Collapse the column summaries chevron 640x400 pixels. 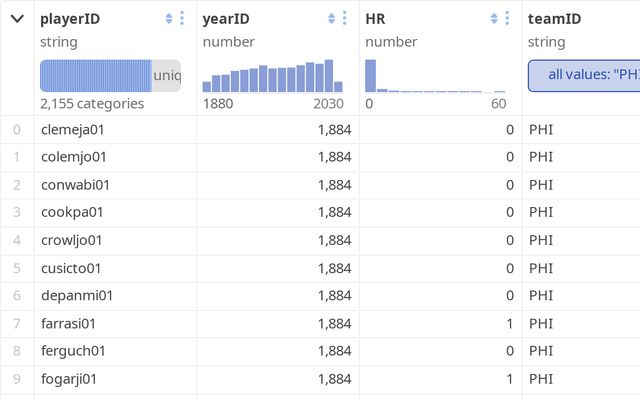[17, 19]
